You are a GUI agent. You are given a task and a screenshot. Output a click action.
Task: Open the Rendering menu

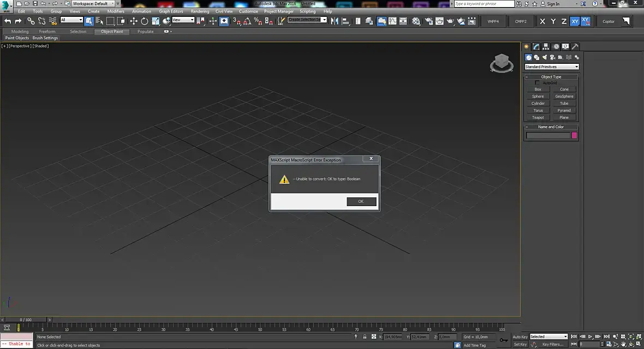tap(200, 11)
